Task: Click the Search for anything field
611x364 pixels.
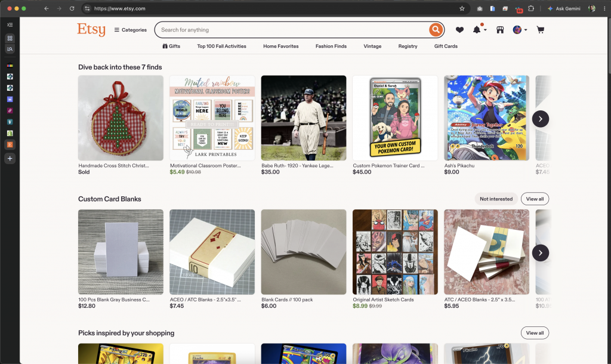Action: click(292, 30)
